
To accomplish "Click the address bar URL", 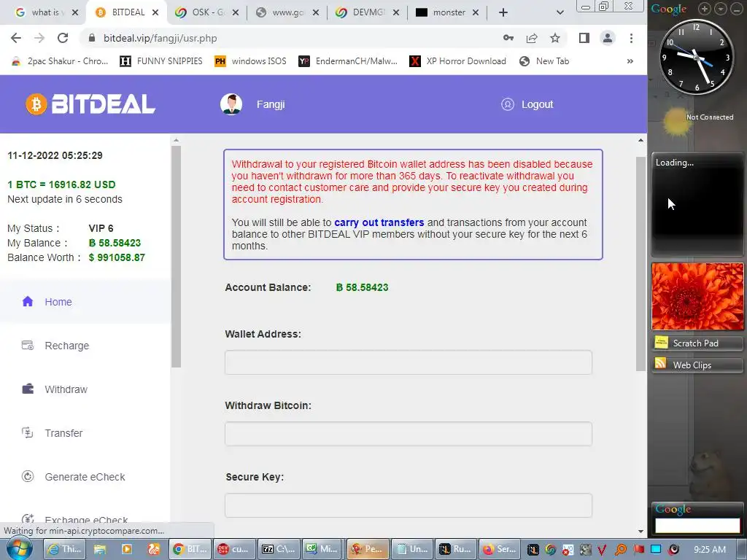I will coord(160,38).
